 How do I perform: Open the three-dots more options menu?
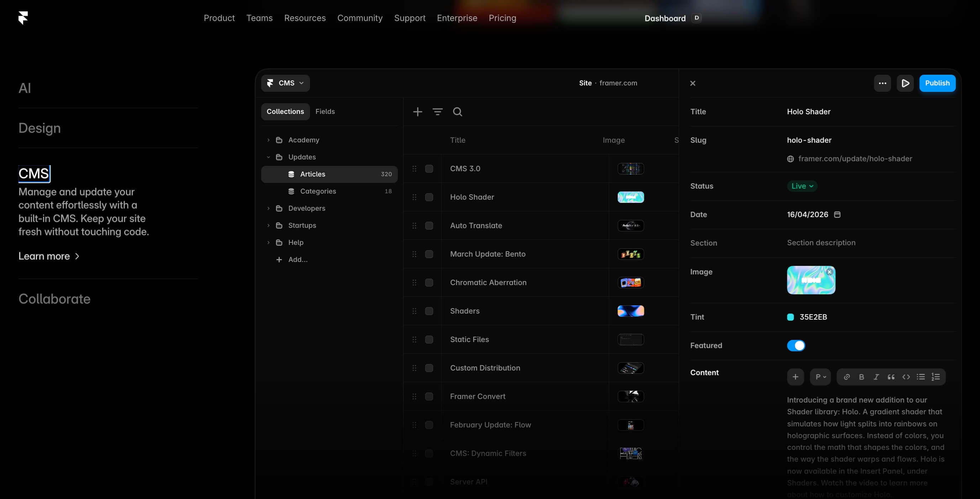coord(882,83)
